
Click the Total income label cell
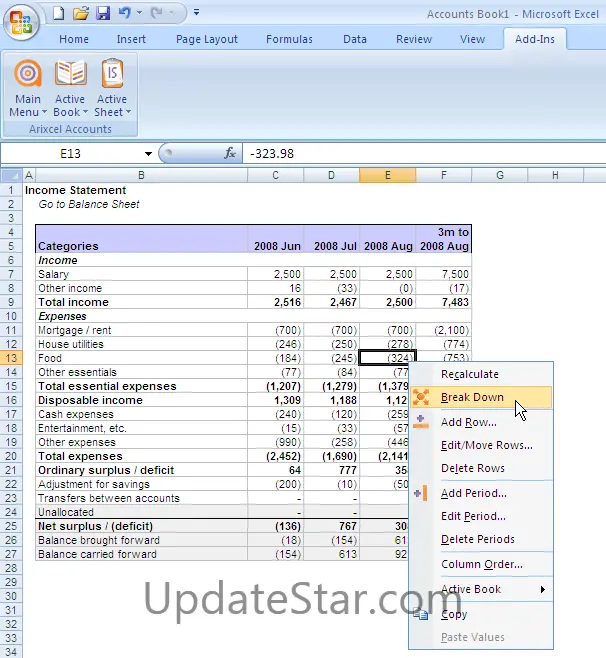[x=141, y=302]
